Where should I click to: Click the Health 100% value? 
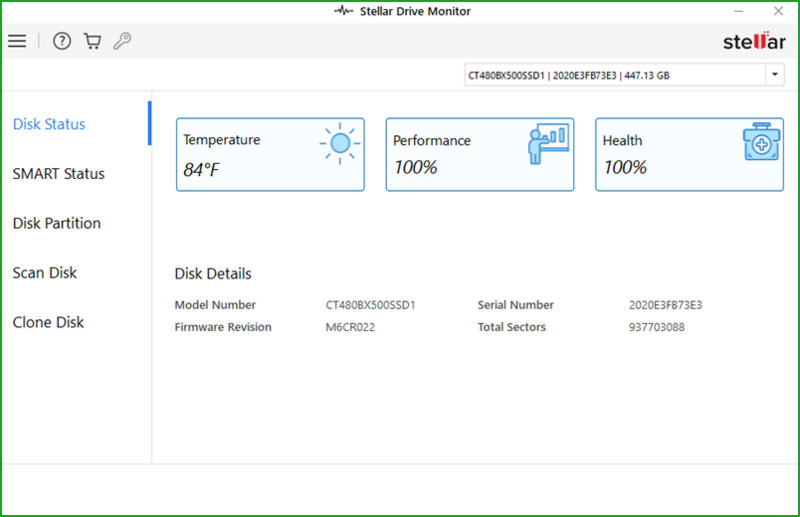pyautogui.click(x=625, y=167)
